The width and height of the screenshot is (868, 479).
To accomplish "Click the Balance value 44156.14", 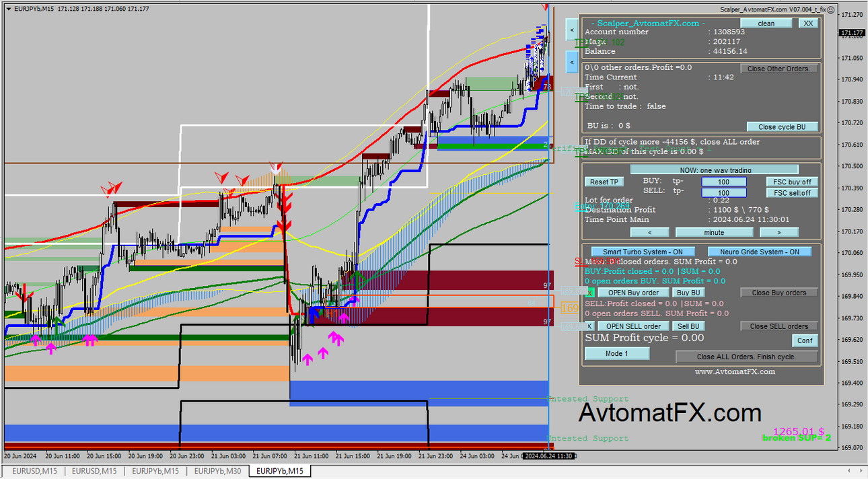I will [x=729, y=51].
